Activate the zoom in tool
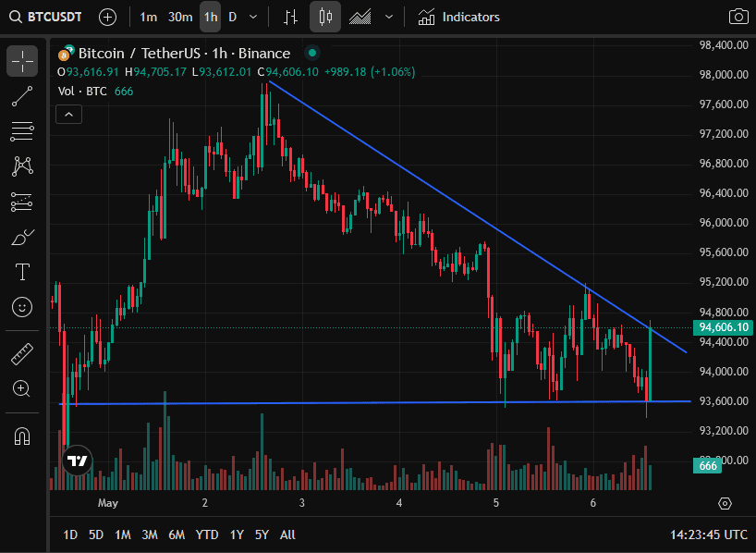The image size is (756, 553). [x=22, y=388]
